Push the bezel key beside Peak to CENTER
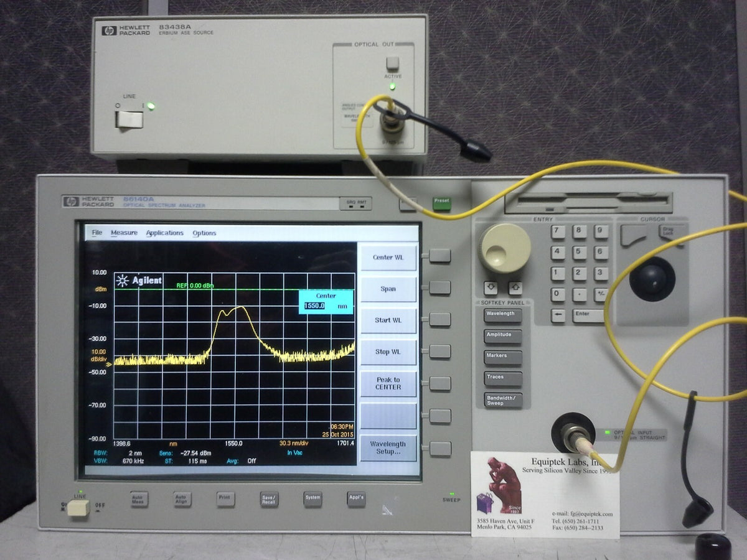The height and width of the screenshot is (560, 747). (x=439, y=383)
